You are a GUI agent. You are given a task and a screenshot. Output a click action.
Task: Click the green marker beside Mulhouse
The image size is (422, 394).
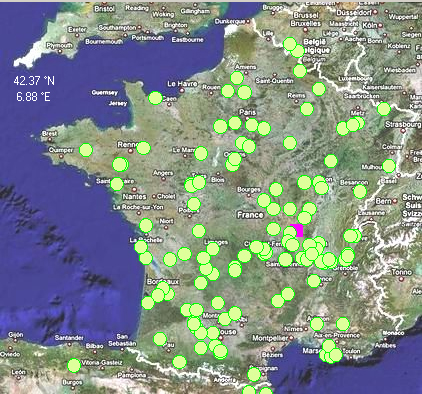coord(389,166)
